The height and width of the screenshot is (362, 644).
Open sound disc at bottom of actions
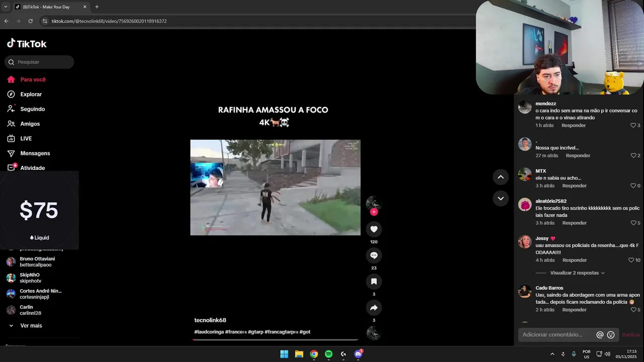tap(374, 333)
